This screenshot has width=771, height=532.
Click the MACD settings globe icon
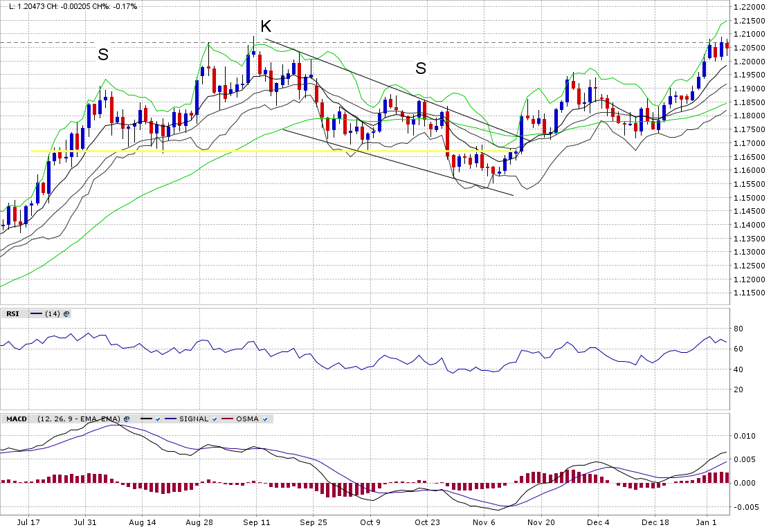pyautogui.click(x=127, y=419)
